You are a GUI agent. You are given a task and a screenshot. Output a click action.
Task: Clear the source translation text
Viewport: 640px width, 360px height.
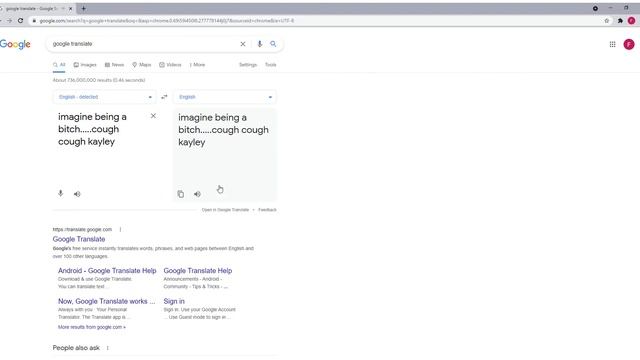pyautogui.click(x=153, y=116)
